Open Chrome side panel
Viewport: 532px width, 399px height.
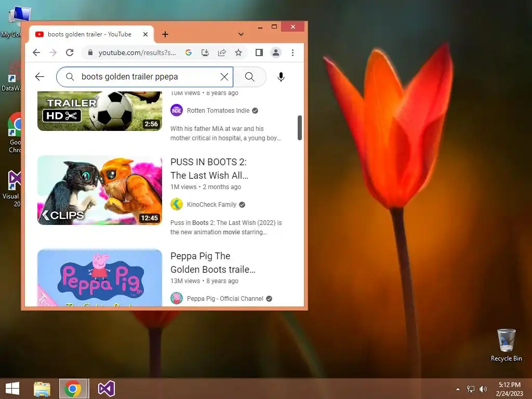[259, 52]
